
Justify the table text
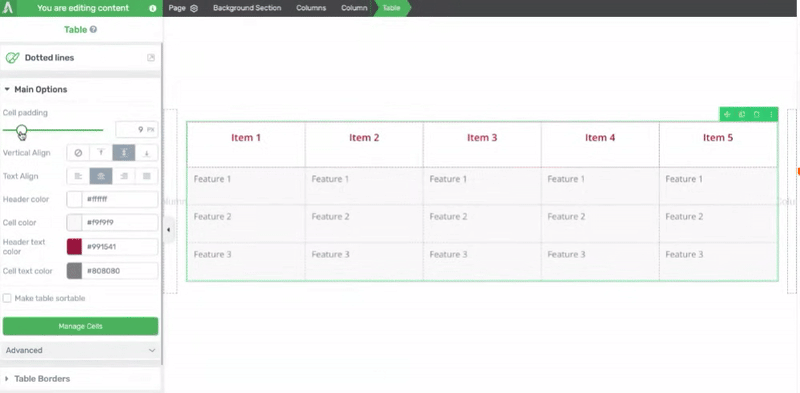146,176
